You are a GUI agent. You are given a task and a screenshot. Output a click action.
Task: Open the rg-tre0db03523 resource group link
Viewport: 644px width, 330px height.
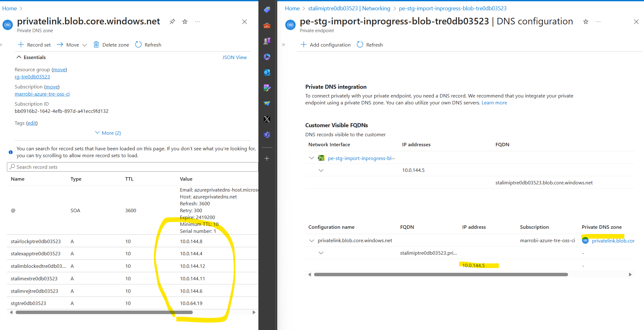[32, 77]
